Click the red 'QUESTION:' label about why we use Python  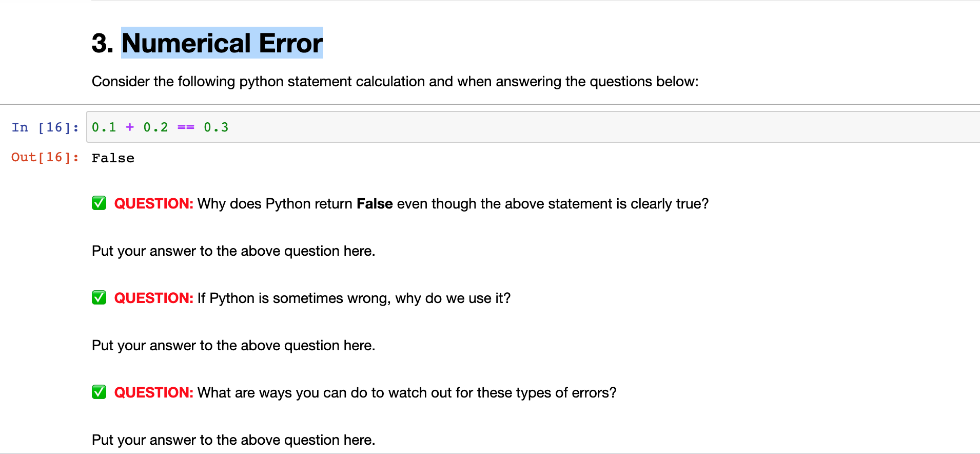pos(153,298)
